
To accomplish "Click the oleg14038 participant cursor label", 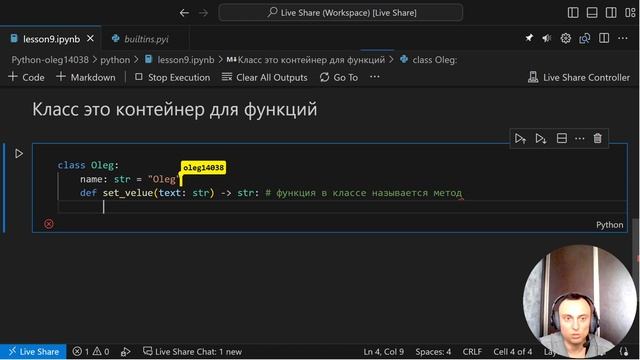I will 203,167.
